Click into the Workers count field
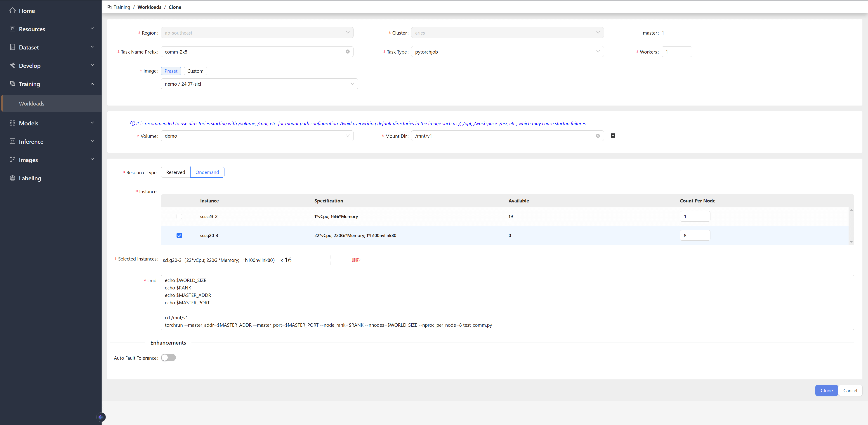The image size is (868, 425). click(x=677, y=52)
